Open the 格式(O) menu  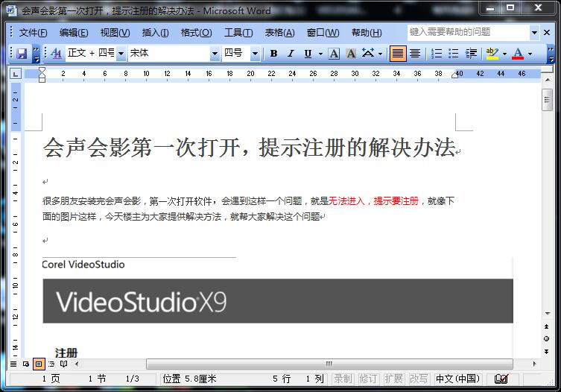(196, 33)
